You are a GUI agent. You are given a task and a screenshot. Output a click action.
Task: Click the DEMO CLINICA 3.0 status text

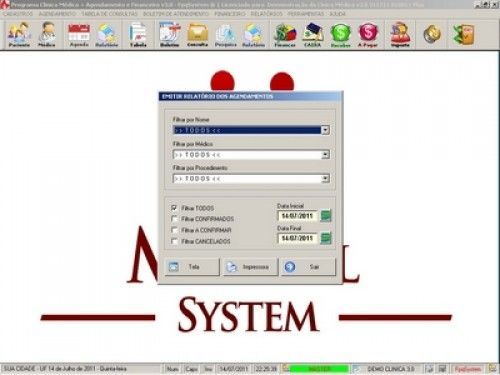click(x=391, y=369)
